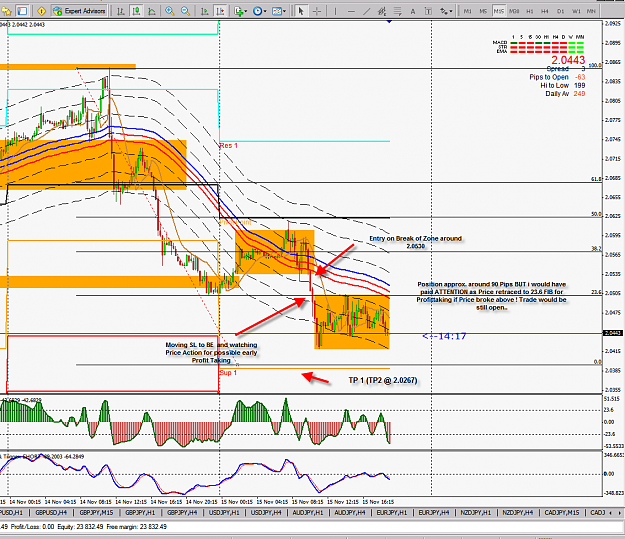The width and height of the screenshot is (625, 539).
Task: Open the NZDJPY,H4 chart tab
Action: [517, 512]
